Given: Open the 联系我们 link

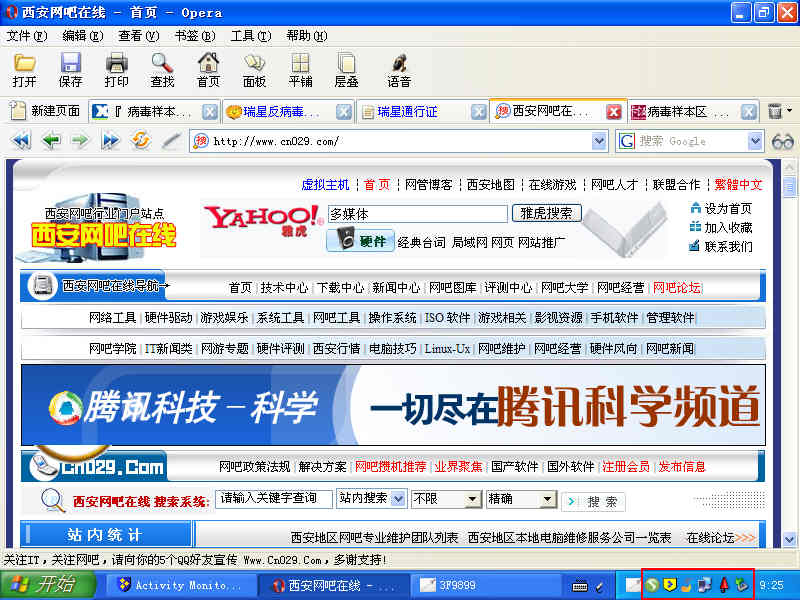Looking at the screenshot, I should [x=728, y=247].
